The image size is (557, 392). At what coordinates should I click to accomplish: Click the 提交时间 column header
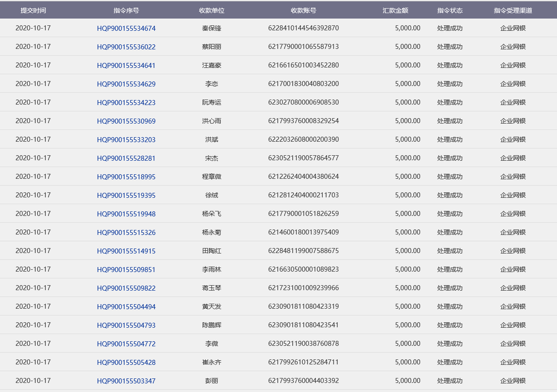point(33,10)
